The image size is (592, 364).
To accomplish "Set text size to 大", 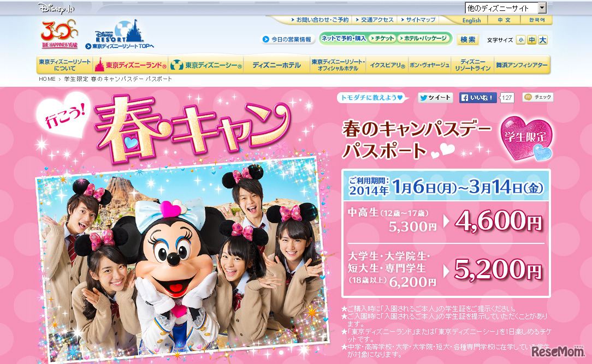I will (x=542, y=40).
